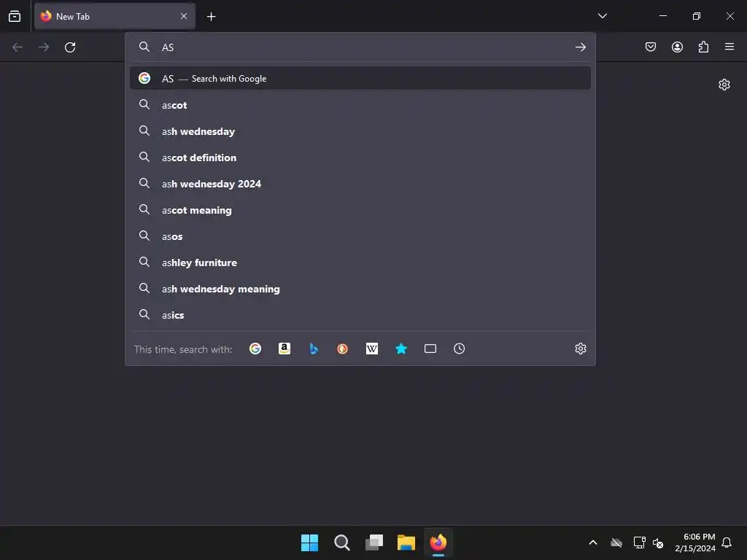Search this time with Amazon
This screenshot has height=560, width=747.
[285, 349]
